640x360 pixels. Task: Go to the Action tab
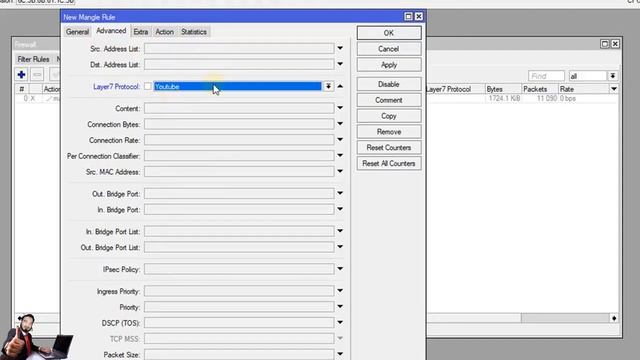click(x=164, y=32)
